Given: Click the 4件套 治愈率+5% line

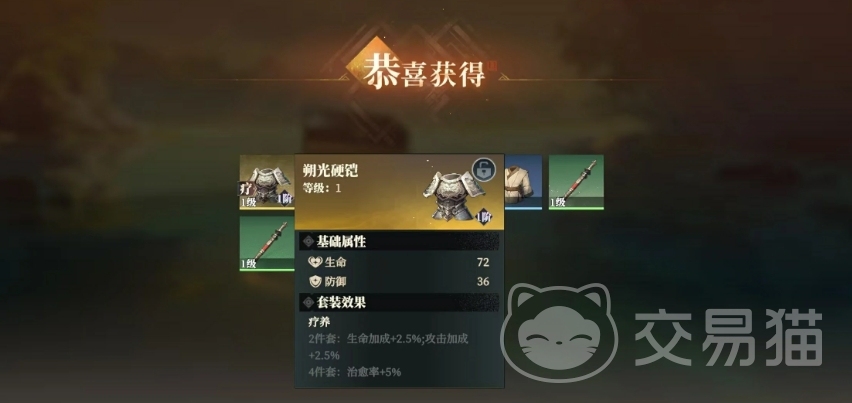Looking at the screenshot, I should click(354, 373).
